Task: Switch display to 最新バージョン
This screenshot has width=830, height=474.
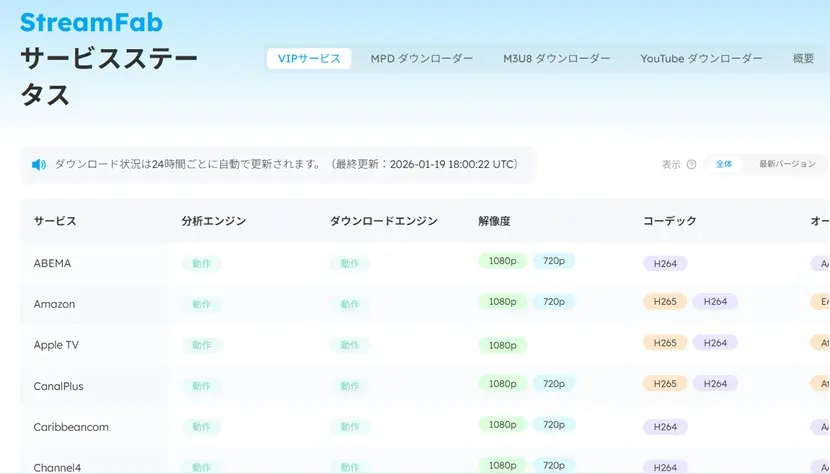Action: coord(787,164)
